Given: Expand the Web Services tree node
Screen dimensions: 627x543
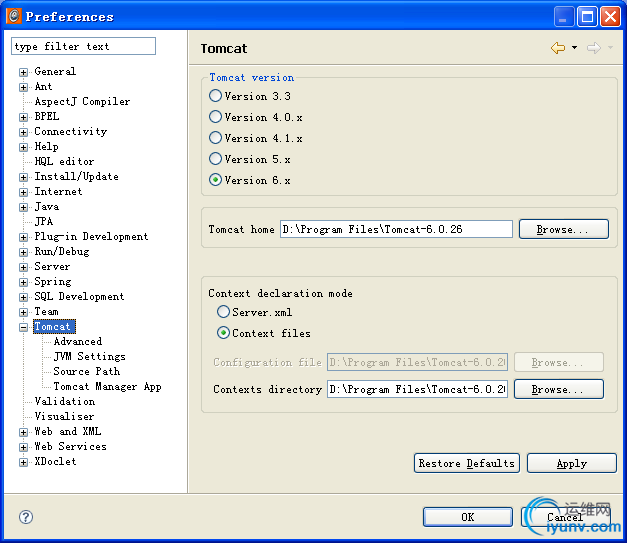Looking at the screenshot, I should (x=24, y=447).
